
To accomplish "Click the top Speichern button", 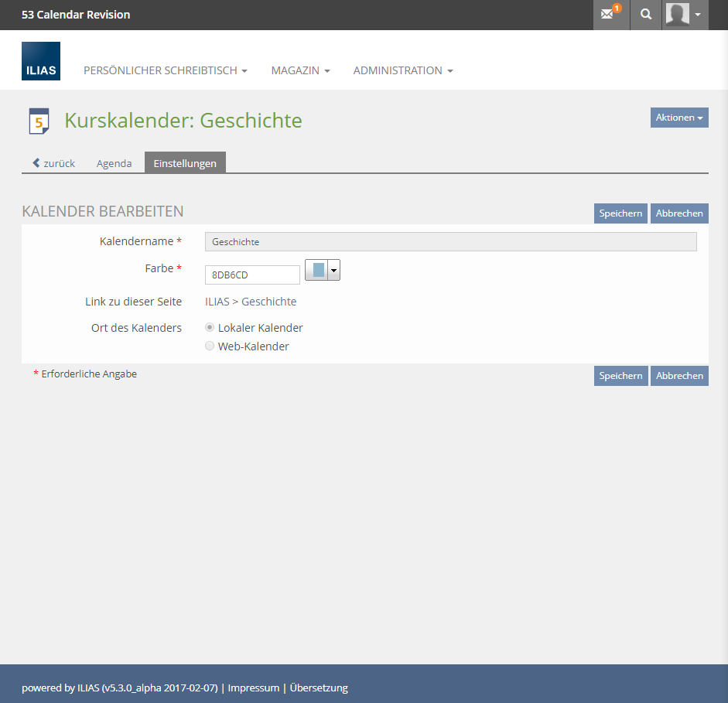I will pos(620,213).
